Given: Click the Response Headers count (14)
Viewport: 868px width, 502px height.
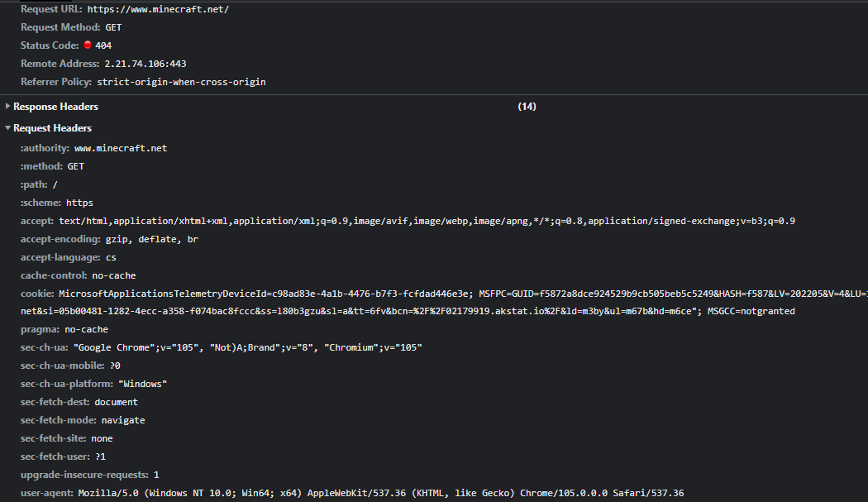Looking at the screenshot, I should pyautogui.click(x=527, y=107).
